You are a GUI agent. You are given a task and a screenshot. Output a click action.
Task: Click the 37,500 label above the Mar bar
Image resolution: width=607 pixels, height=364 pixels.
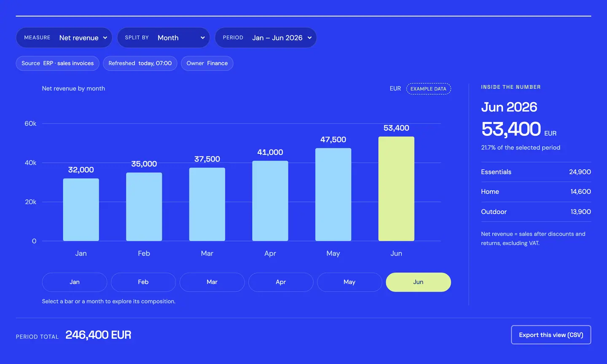point(207,159)
